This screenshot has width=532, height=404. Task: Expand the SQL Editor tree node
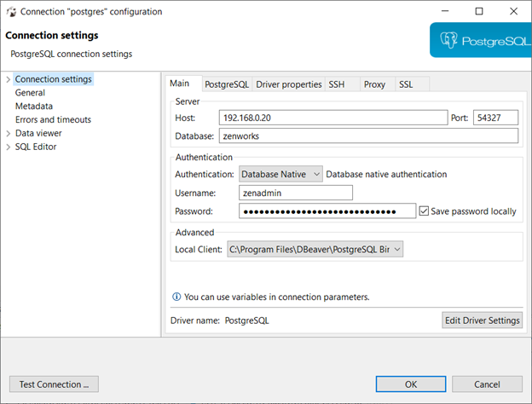pos(8,147)
